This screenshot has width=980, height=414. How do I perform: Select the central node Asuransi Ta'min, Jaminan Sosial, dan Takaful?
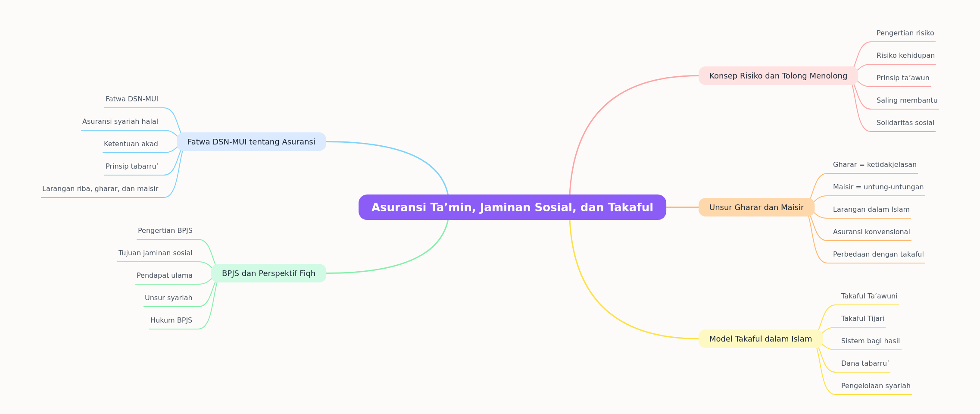tap(512, 207)
